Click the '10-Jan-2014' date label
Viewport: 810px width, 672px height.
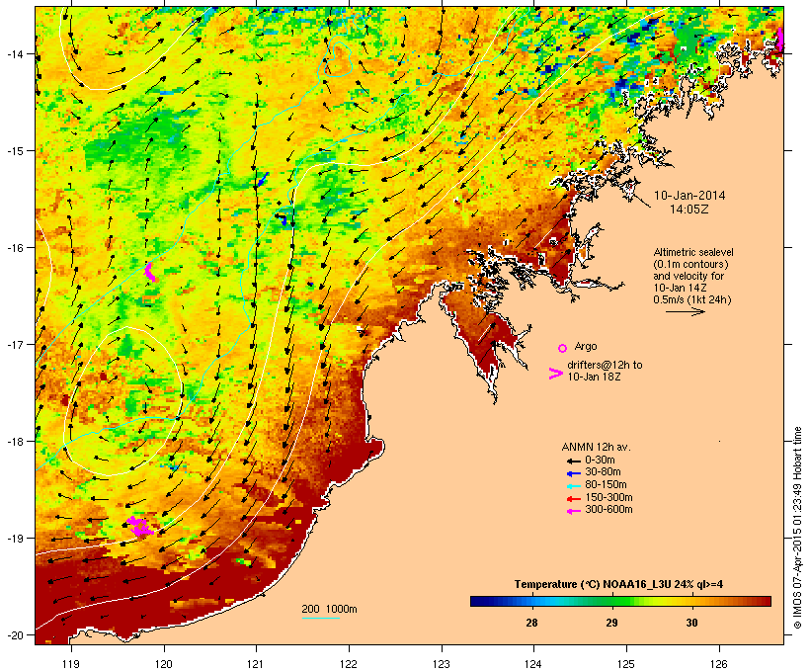689,196
